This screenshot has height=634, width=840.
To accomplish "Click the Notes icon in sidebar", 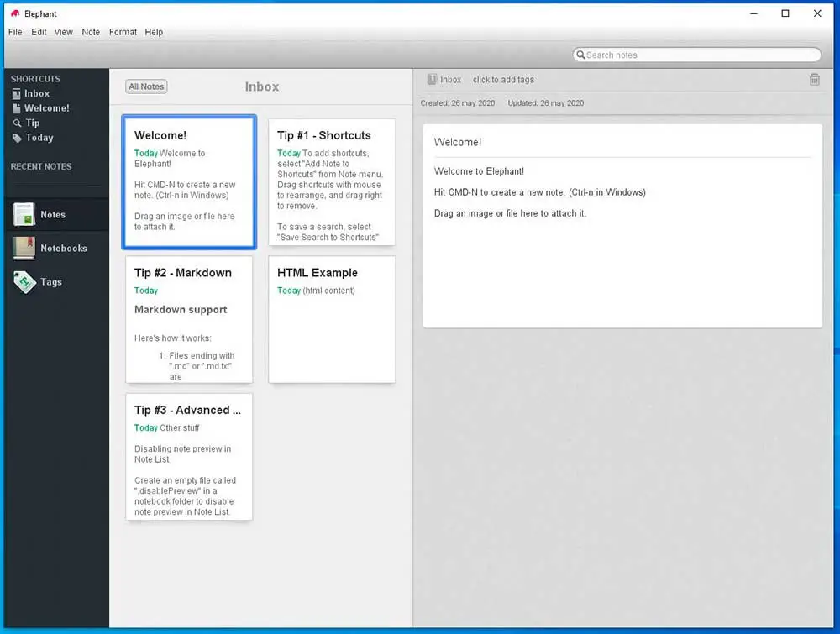I will [x=24, y=214].
